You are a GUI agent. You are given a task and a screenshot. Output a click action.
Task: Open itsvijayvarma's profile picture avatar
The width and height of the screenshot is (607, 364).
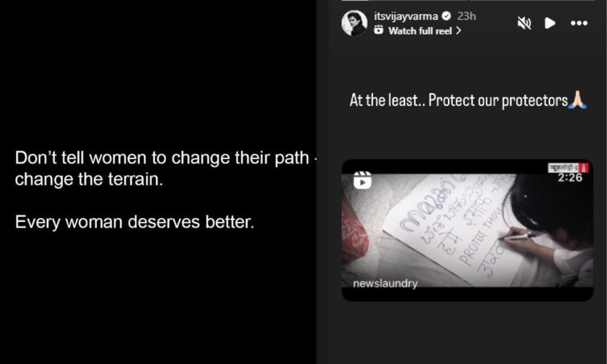[354, 23]
